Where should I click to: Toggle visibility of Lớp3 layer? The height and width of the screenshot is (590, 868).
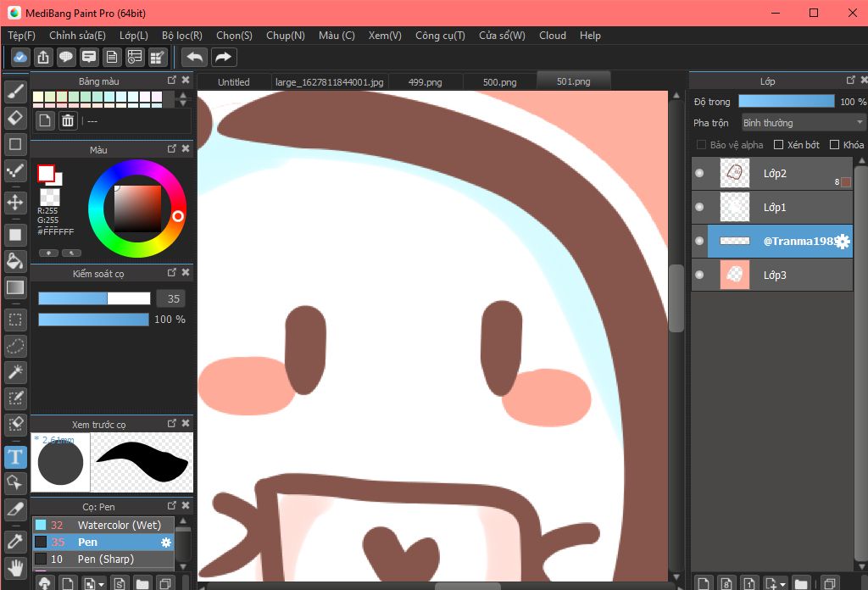click(699, 275)
